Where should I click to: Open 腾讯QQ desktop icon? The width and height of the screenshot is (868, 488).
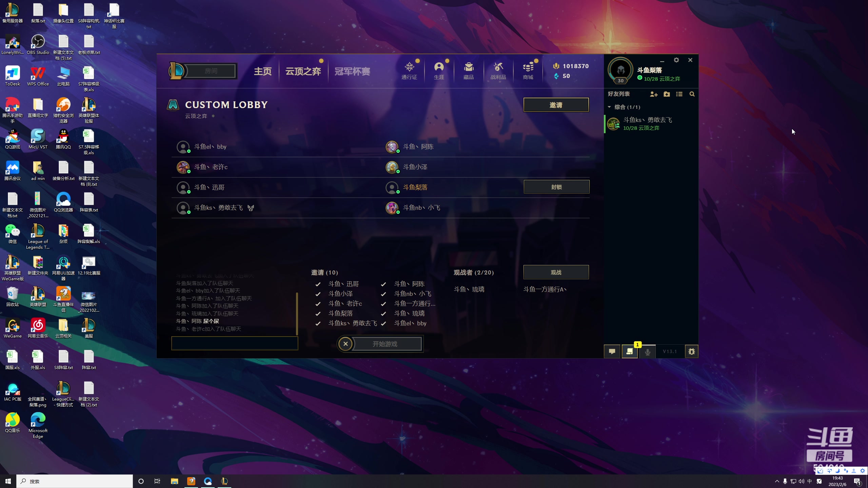tap(63, 139)
